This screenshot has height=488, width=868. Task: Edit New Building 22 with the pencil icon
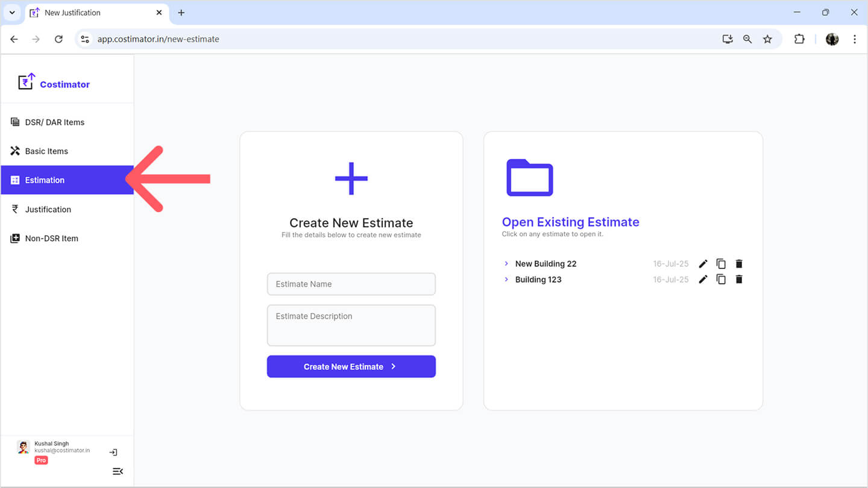pyautogui.click(x=703, y=264)
